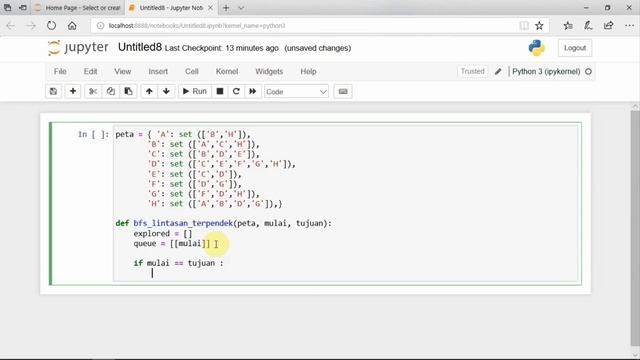Open the View menu
Viewport: 640px width, 360px height.
point(122,71)
